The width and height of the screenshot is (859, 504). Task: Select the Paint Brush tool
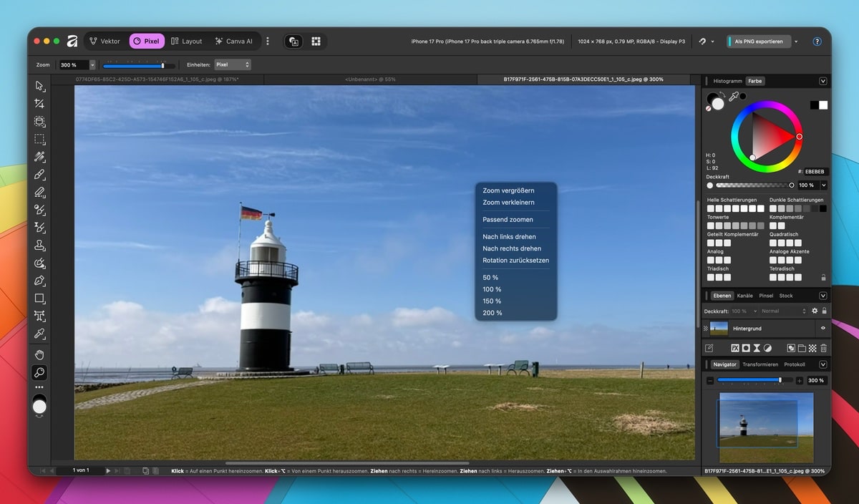39,174
